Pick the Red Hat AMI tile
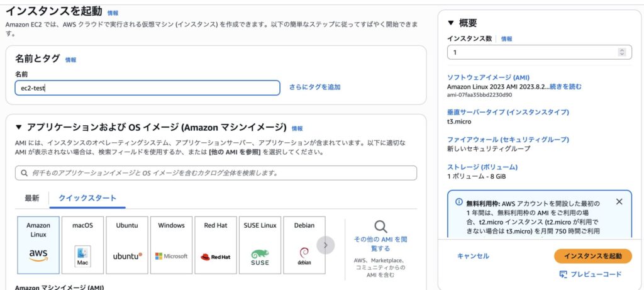Image resolution: width=644 pixels, height=290 pixels. [x=216, y=245]
